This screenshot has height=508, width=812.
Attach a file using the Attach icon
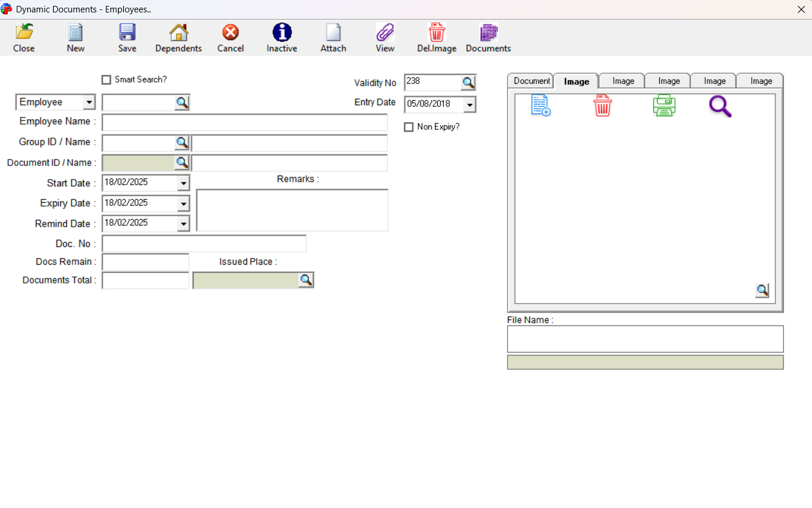[333, 37]
